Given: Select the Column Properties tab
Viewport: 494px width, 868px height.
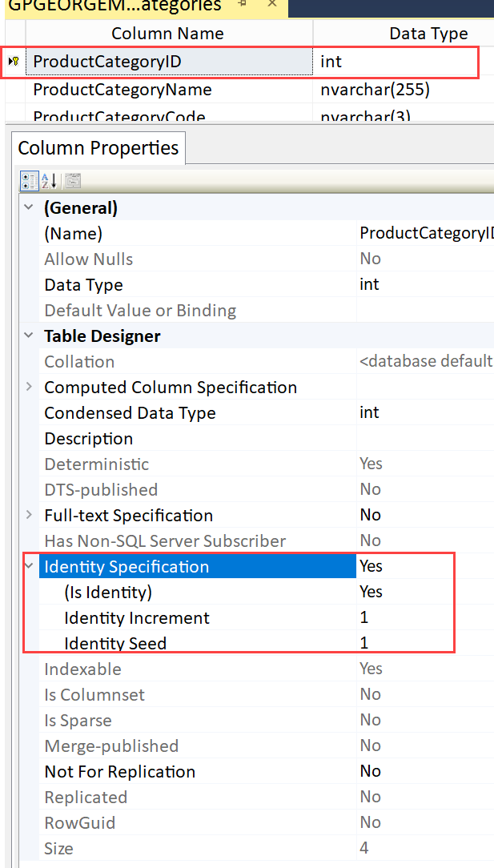Looking at the screenshot, I should [x=98, y=149].
